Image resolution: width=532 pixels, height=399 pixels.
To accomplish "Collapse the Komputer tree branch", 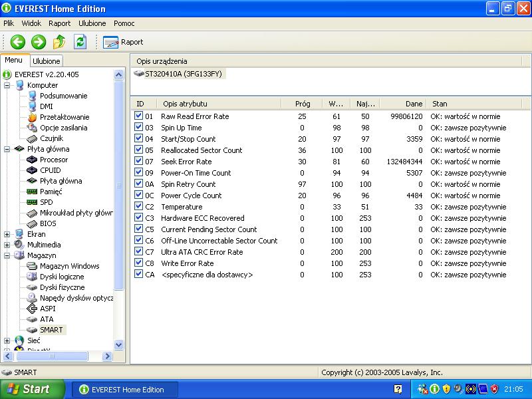I will coord(7,85).
